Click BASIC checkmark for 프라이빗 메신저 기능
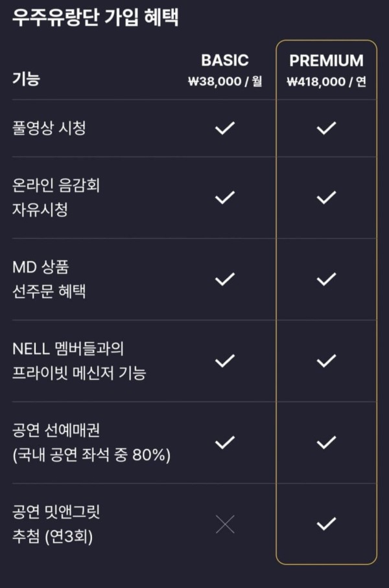The height and width of the screenshot is (588, 389). click(225, 361)
